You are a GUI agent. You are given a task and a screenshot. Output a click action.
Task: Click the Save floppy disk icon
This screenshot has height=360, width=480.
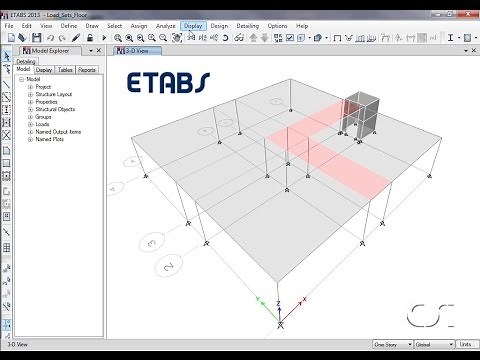click(36, 38)
